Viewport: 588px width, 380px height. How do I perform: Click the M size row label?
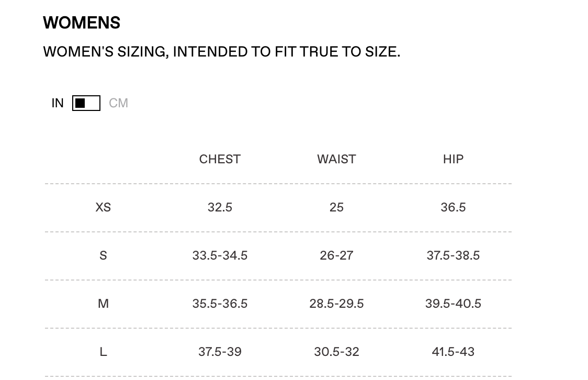[x=103, y=304]
